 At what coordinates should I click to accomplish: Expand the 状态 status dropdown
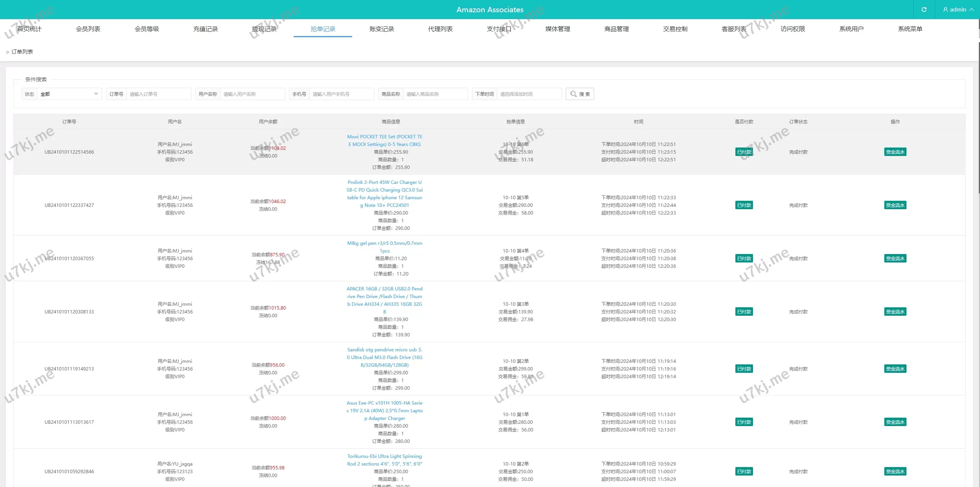(69, 94)
